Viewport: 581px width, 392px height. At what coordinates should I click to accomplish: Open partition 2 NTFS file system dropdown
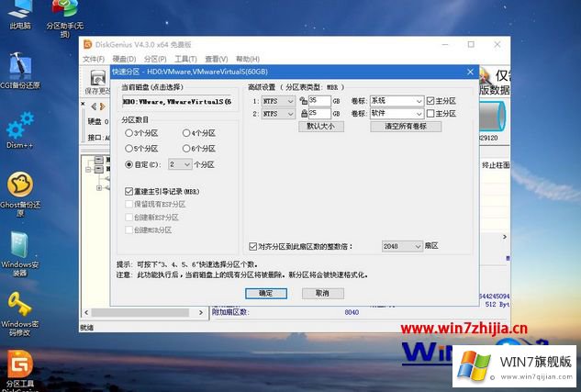click(x=278, y=113)
